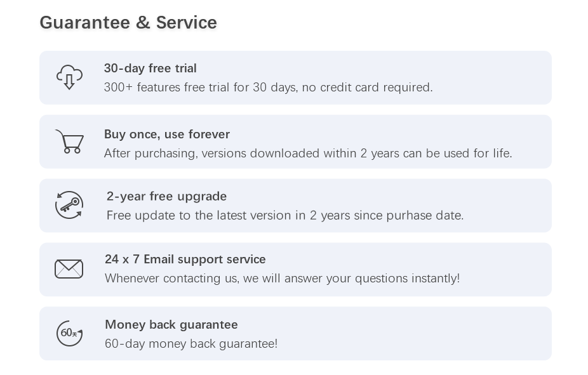Click the "Money back guarantee" heading
Screen dimensions: 588x375
pos(171,324)
